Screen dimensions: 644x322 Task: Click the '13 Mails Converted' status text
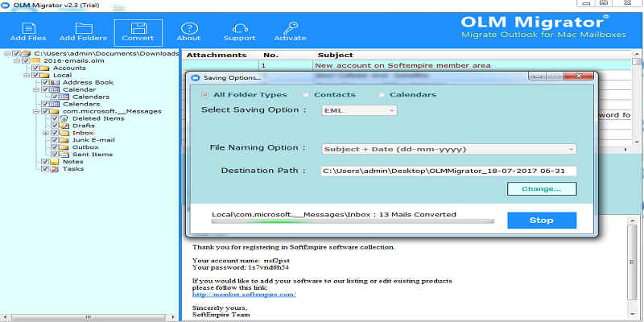418,214
